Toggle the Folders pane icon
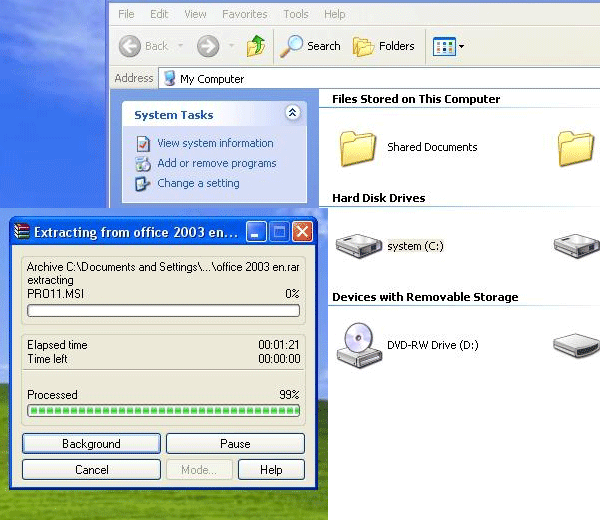The image size is (600, 520). tap(363, 46)
